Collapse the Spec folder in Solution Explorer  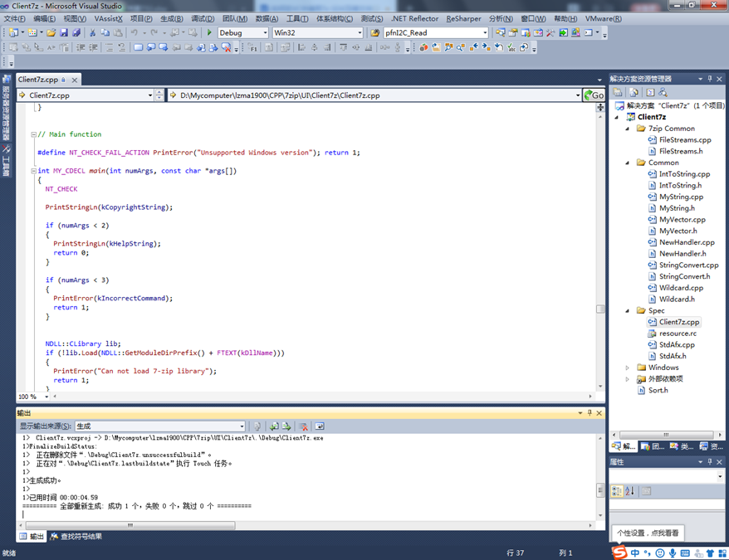pos(627,310)
